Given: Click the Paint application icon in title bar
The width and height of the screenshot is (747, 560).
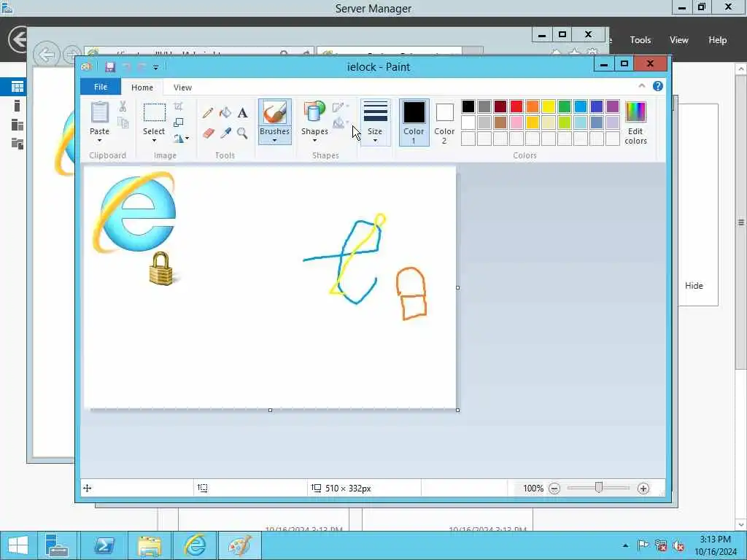Looking at the screenshot, I should coord(86,67).
